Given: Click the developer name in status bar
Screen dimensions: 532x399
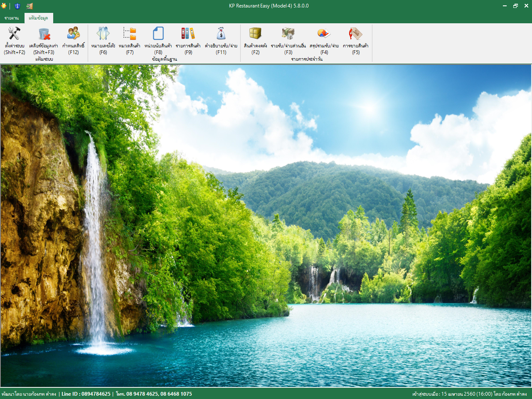Looking at the screenshot, I should click(29, 394).
